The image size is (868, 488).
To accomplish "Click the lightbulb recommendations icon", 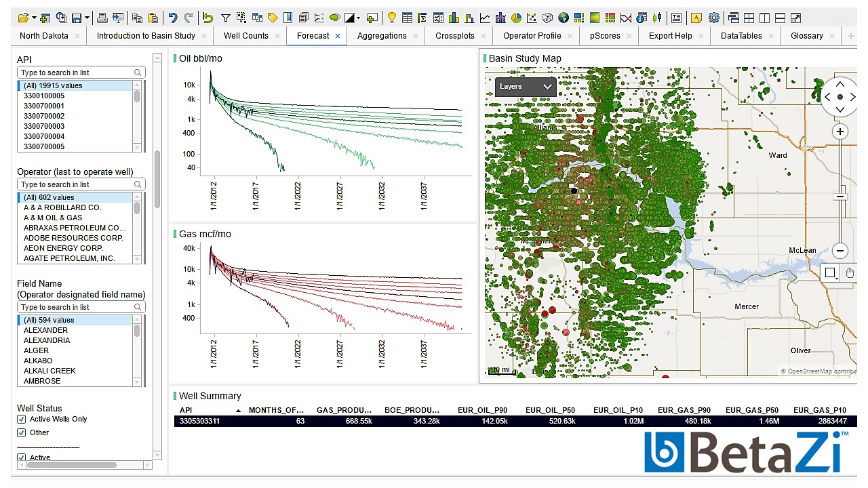I will coord(391,18).
